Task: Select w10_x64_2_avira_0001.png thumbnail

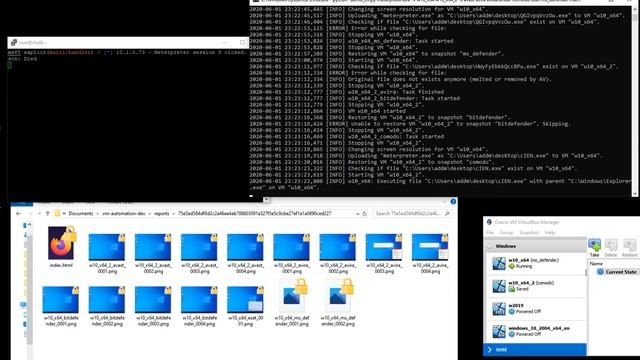Action: pos(291,247)
